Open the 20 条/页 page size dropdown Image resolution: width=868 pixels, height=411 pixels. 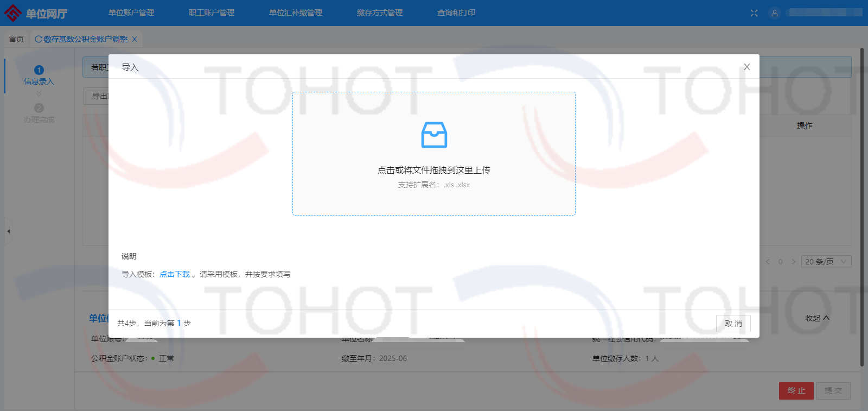[x=827, y=262]
